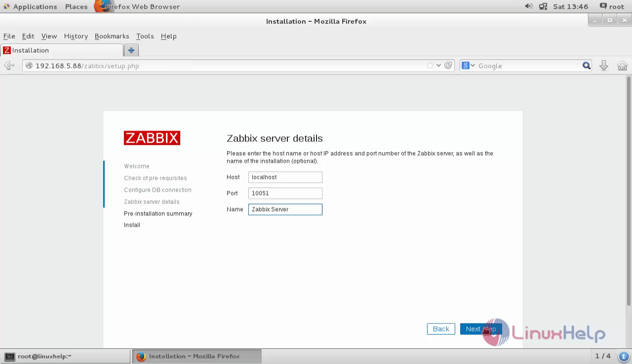Open the Google search engine selector
This screenshot has height=364, width=632.
click(x=468, y=66)
